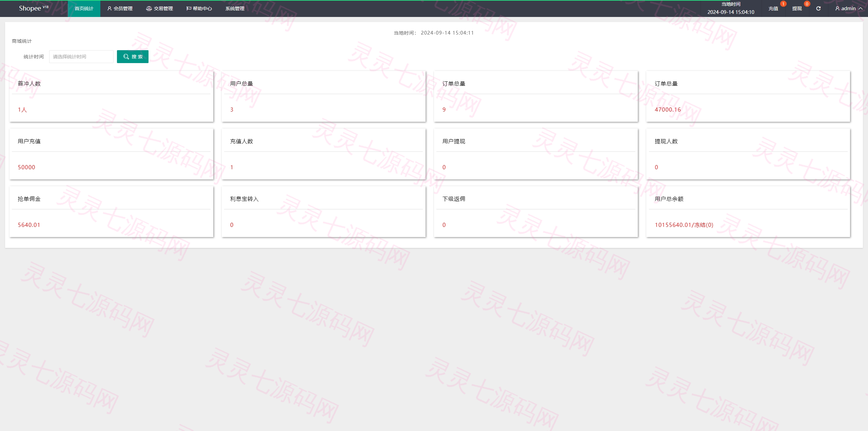The height and width of the screenshot is (431, 868).
Task: Click the refresh icon in top bar
Action: pyautogui.click(x=818, y=8)
